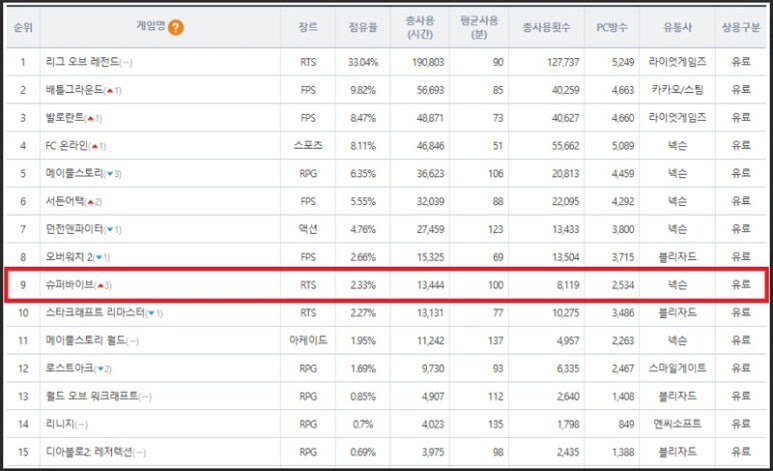Select the 849 PC방수 cell
The height and width of the screenshot is (471, 773).
click(x=626, y=425)
